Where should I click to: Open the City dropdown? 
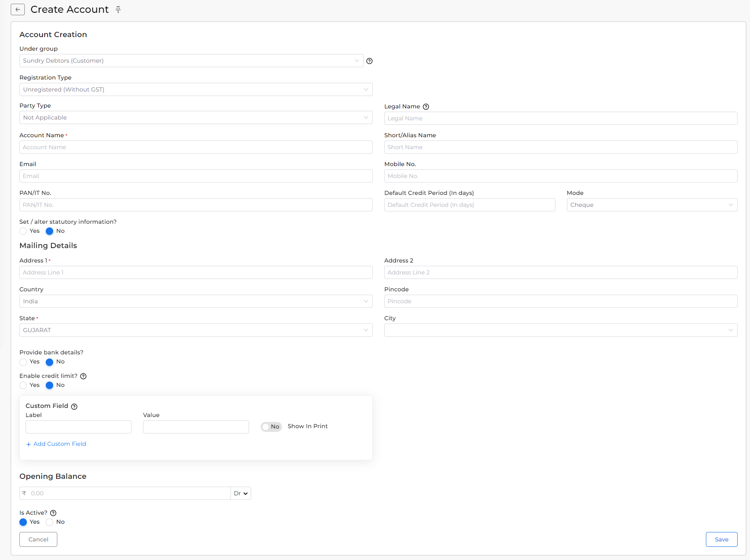click(561, 330)
